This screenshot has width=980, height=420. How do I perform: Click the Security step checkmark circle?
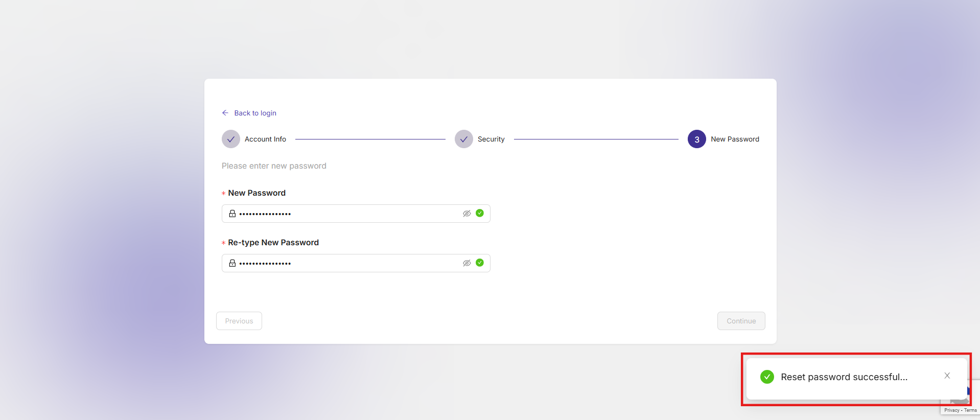pyautogui.click(x=464, y=139)
